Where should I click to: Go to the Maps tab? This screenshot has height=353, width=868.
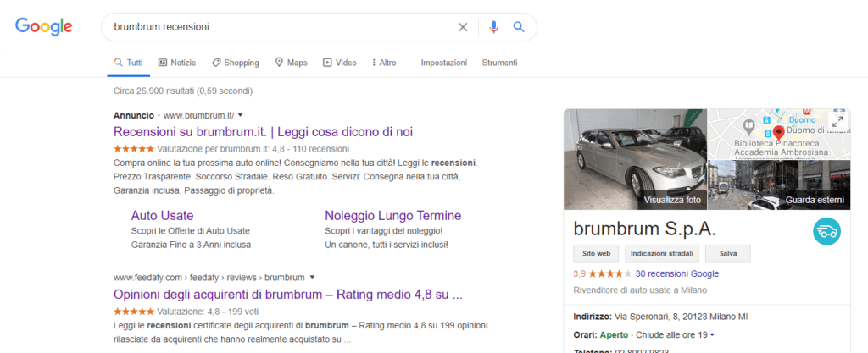tap(292, 63)
